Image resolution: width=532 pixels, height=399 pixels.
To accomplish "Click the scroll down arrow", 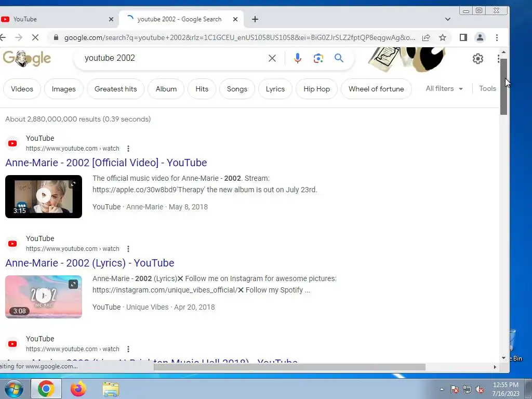I will tap(503, 358).
